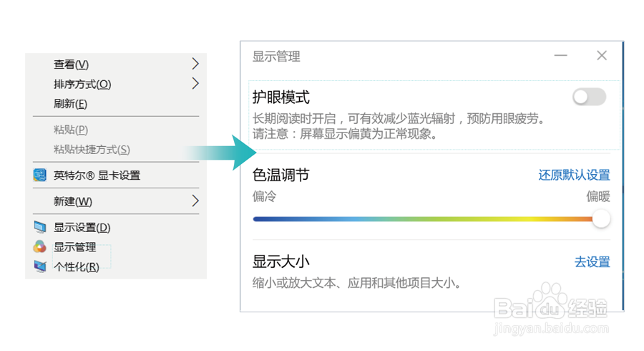
Task: Click the color temperature slider handle
Action: (x=601, y=218)
